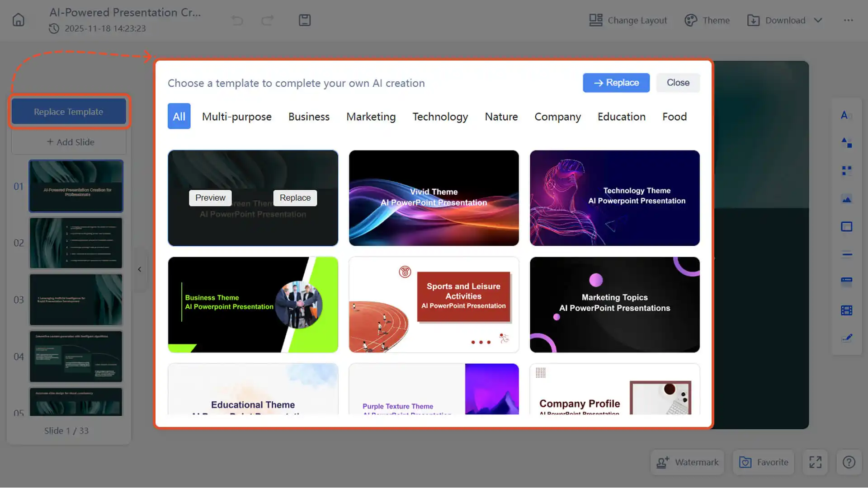
Task: Choose the Business Theme template
Action: click(253, 305)
